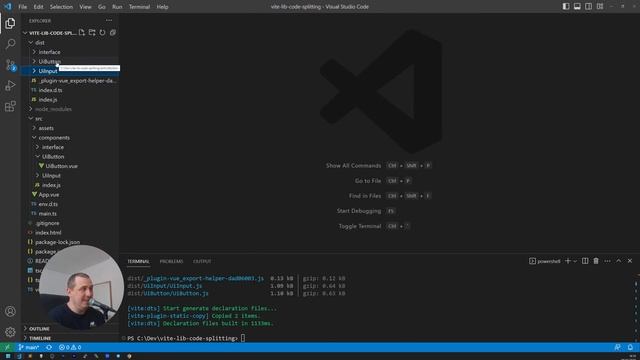
Task: Open the Manage gear icon
Action: coord(10,332)
